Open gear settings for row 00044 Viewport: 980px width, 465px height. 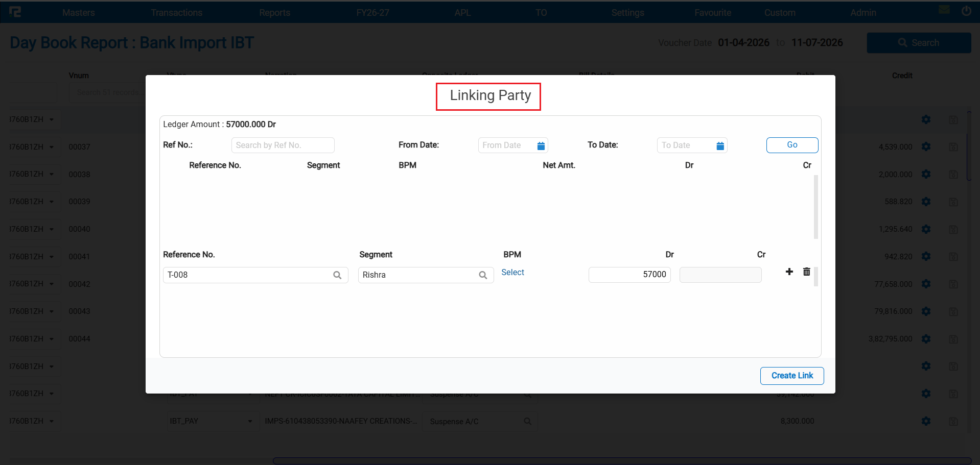pyautogui.click(x=926, y=339)
